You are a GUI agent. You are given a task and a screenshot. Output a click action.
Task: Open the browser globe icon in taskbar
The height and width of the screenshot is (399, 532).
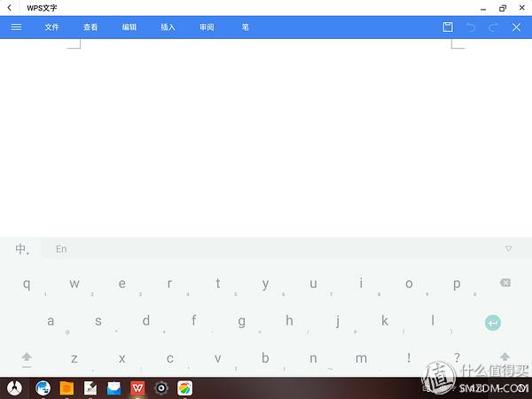(x=43, y=388)
